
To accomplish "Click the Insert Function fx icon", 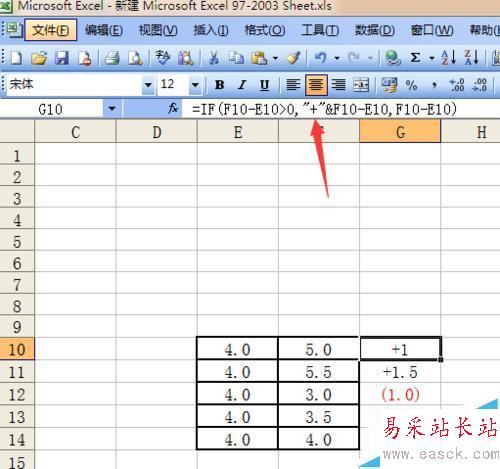I will tap(173, 108).
